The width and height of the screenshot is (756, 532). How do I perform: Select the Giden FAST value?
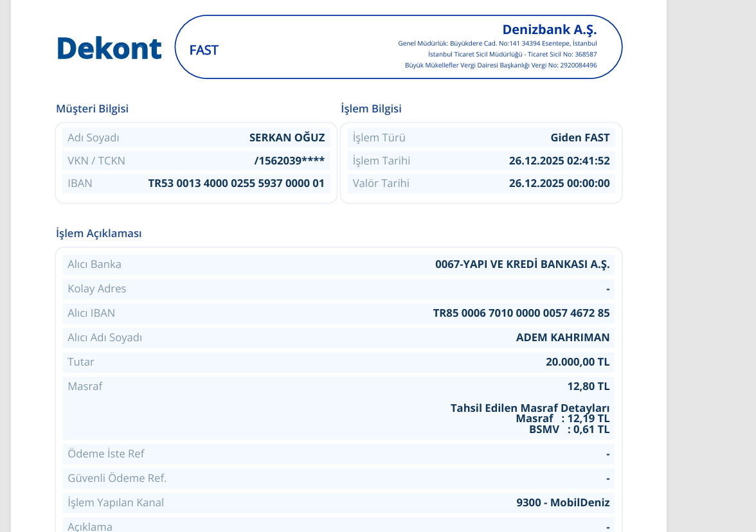tap(580, 137)
